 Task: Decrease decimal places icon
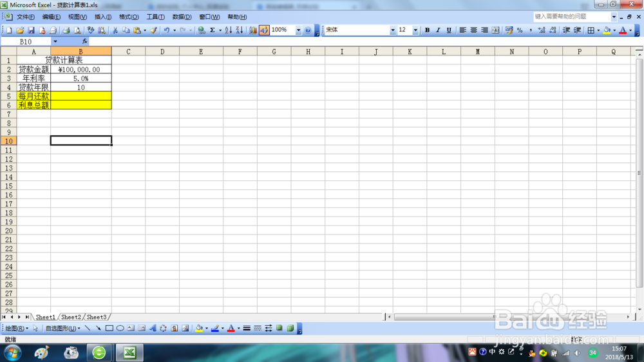click(553, 30)
